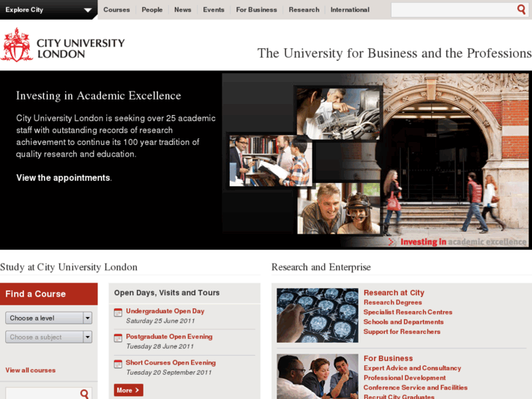
Task: Click calendar icon beside Postgraduate Open Evening
Action: [118, 338]
